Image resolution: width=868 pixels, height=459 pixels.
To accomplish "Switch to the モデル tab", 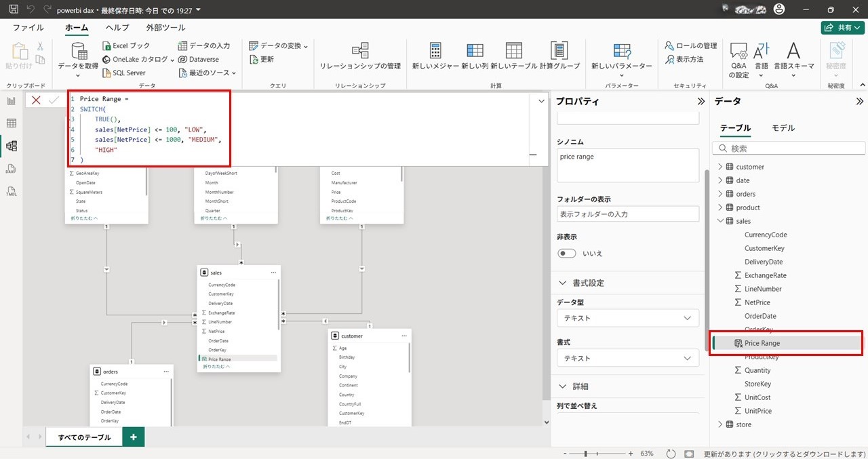I will click(783, 127).
